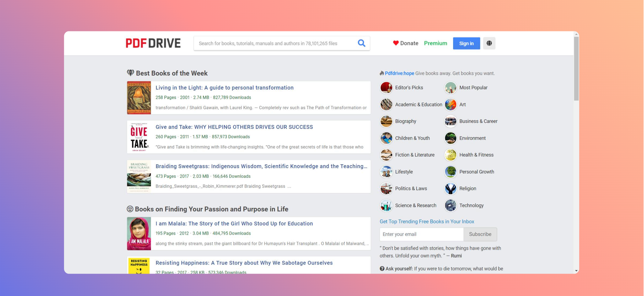The image size is (644, 296).
Task: Click the Religion category icon
Action: pyautogui.click(x=451, y=188)
